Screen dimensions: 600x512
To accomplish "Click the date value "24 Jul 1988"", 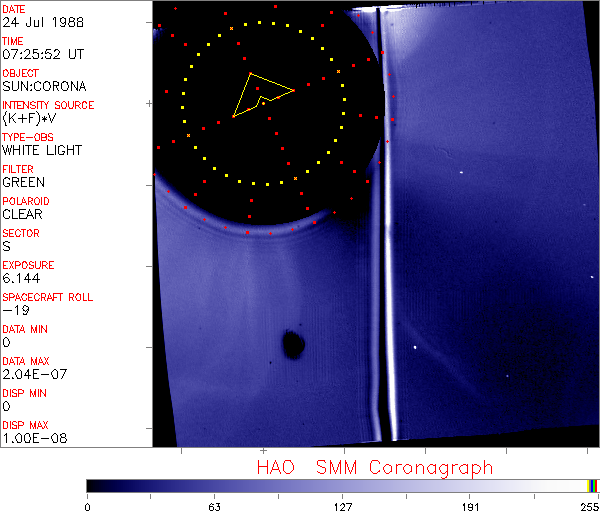I will point(37,22).
